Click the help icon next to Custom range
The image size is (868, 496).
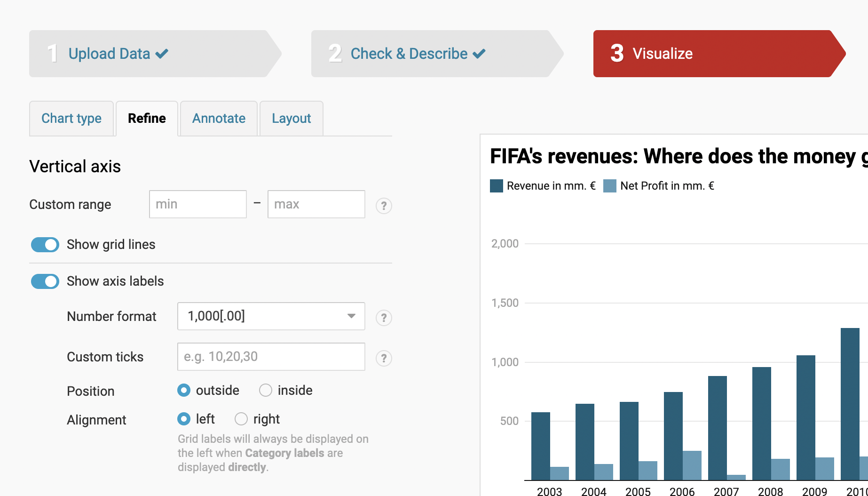click(x=384, y=206)
